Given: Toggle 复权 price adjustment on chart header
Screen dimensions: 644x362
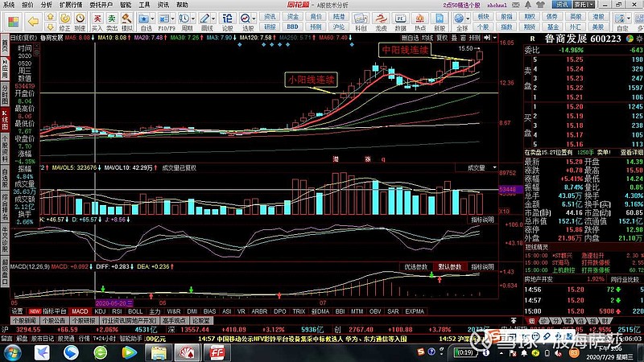Looking at the screenshot, I should pos(442,38).
